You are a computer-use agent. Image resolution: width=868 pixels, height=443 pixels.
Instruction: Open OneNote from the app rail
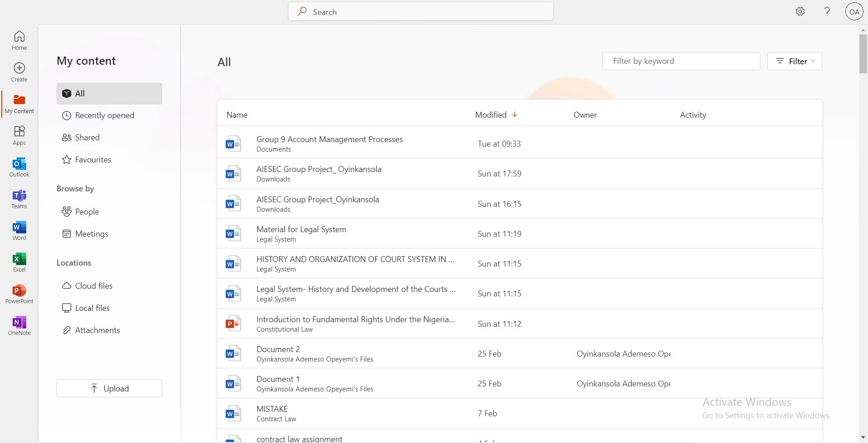[19, 326]
